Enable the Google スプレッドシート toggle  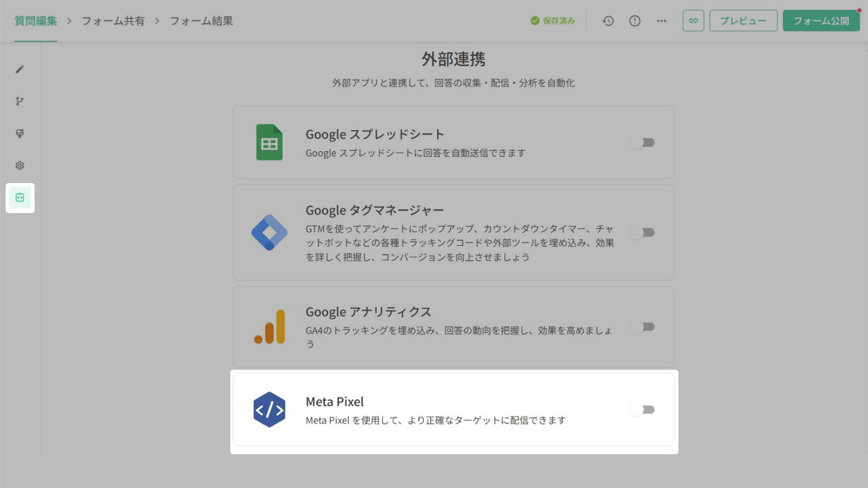643,142
